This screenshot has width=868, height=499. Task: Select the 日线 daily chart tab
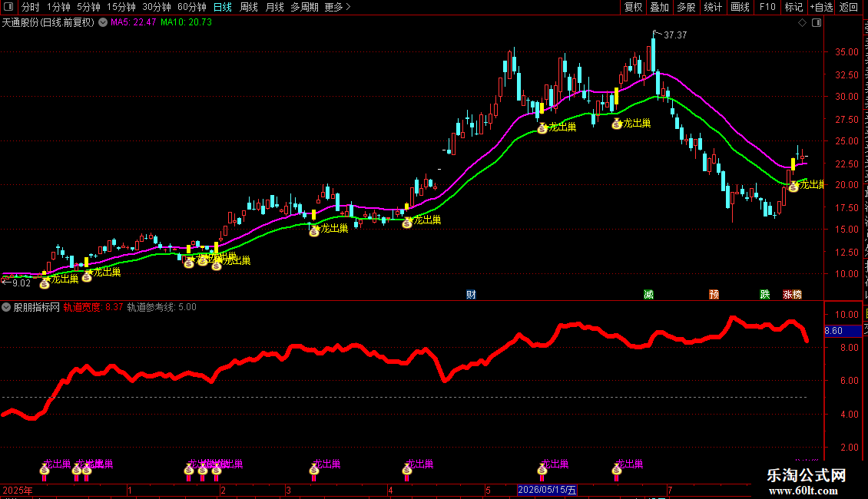point(223,7)
